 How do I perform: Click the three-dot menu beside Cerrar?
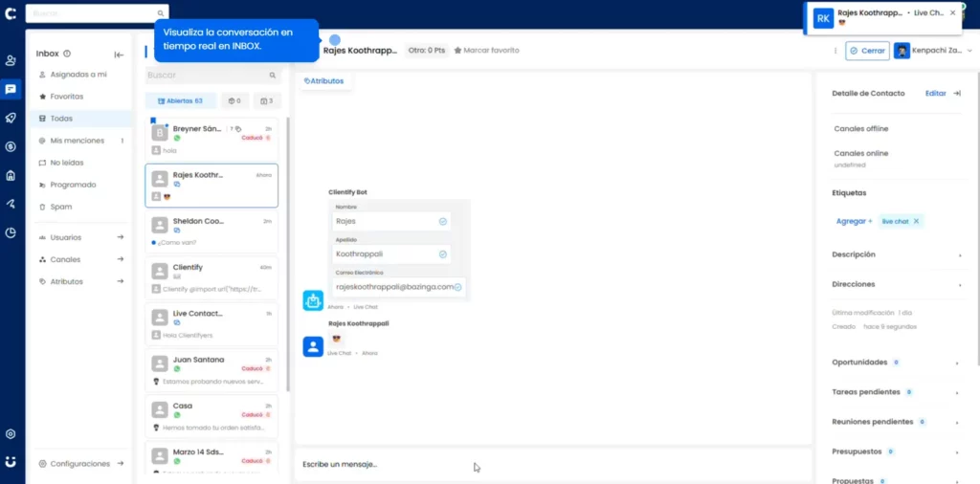[x=835, y=51]
